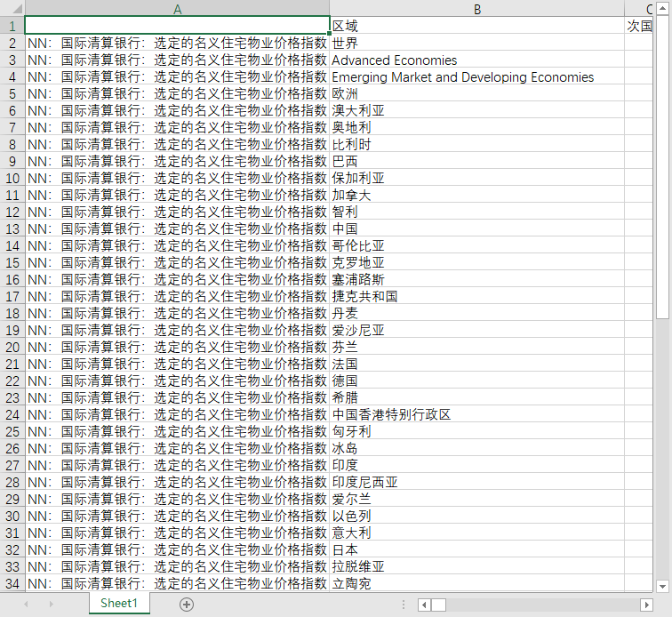Click horizontal scrollbar right arrow
Image resolution: width=672 pixels, height=617 pixels.
[x=646, y=605]
